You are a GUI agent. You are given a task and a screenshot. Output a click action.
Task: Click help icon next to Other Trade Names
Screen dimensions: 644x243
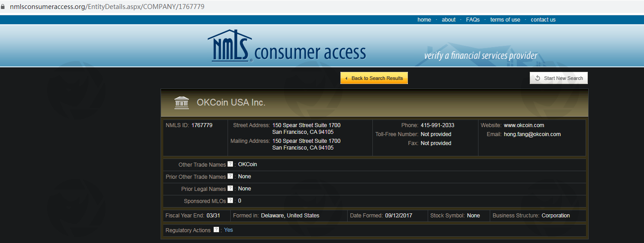[x=230, y=164]
